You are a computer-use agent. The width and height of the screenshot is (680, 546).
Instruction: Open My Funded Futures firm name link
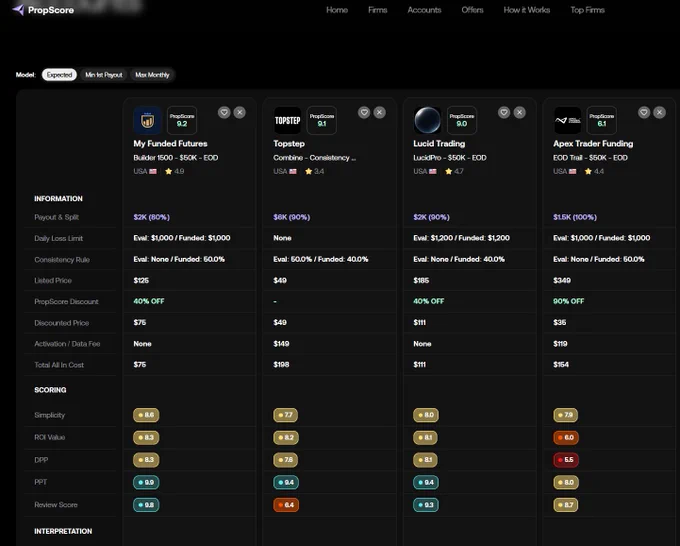point(170,144)
